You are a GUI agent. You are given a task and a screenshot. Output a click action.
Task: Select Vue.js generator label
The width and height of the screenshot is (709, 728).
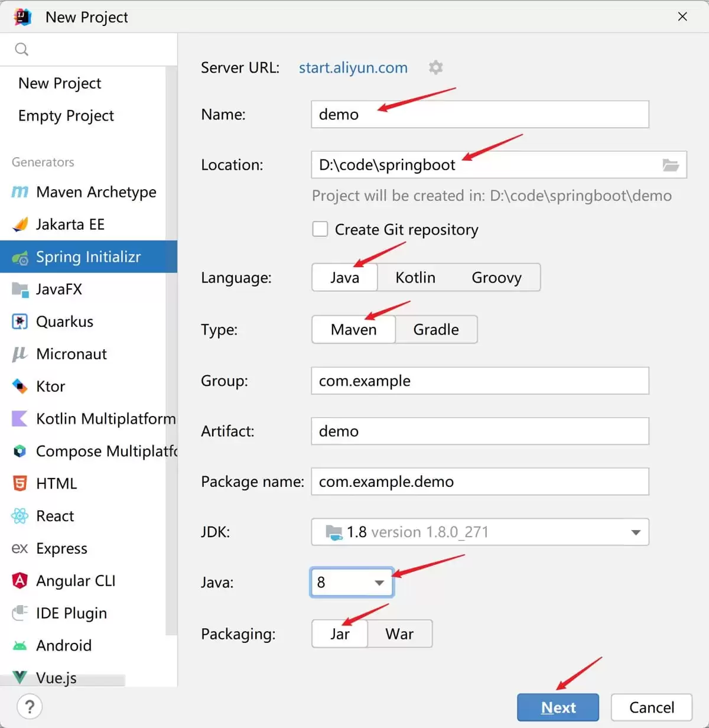tap(56, 678)
